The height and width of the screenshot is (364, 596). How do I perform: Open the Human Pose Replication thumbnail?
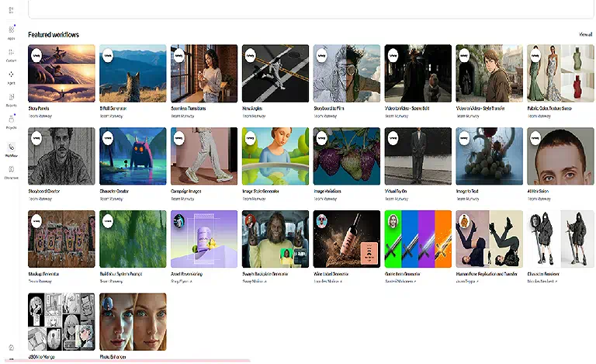(x=489, y=239)
